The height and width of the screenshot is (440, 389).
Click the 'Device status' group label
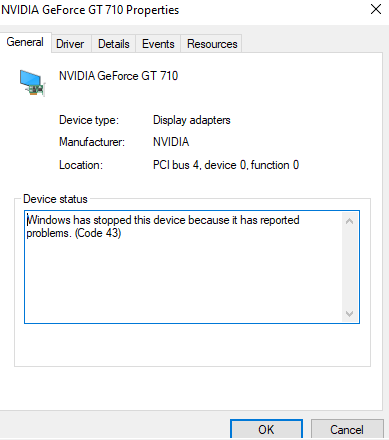55,199
